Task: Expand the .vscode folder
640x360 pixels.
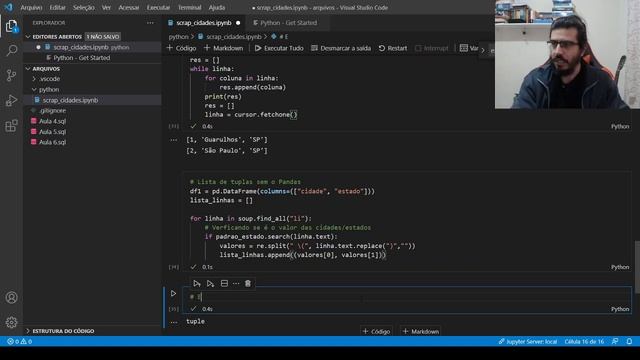Action: coord(47,79)
